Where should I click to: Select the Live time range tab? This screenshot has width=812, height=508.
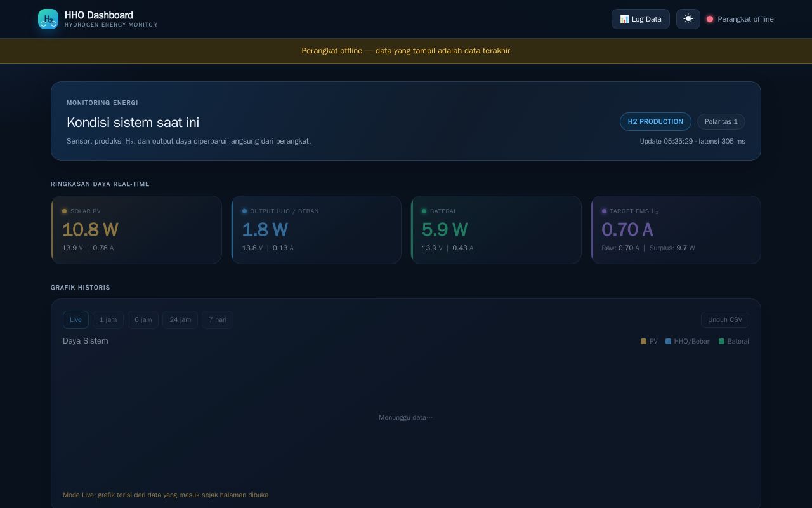point(75,319)
